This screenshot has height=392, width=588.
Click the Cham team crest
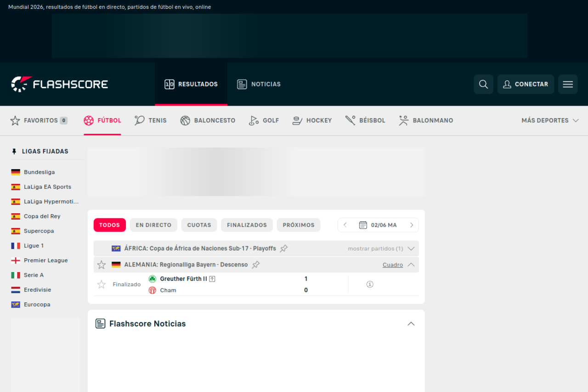(x=153, y=290)
